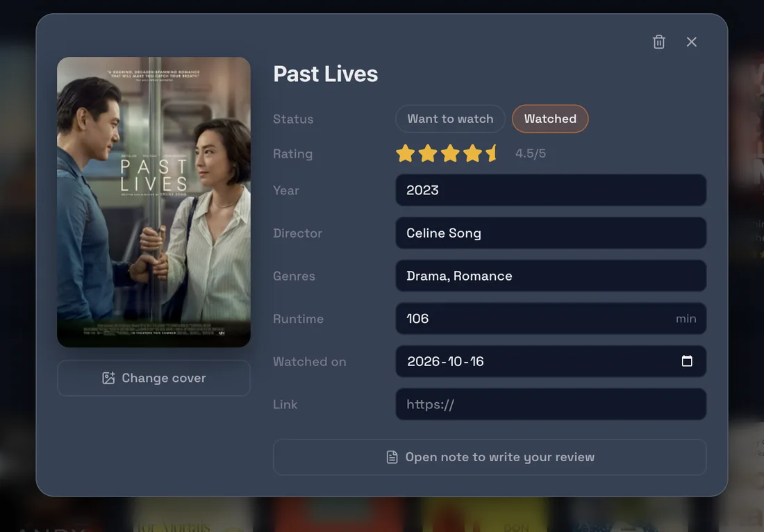Focus the Link field with https:// placeholder
Viewport: 764px width, 532px height.
(551, 404)
